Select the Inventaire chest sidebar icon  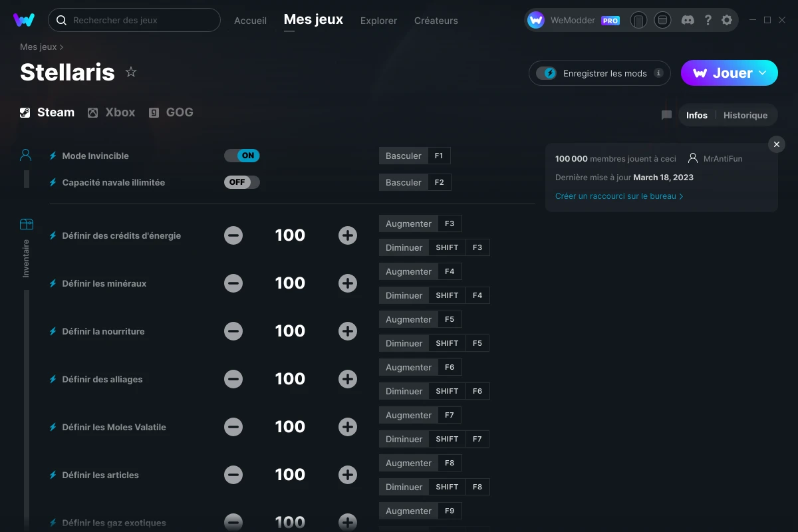[26, 224]
